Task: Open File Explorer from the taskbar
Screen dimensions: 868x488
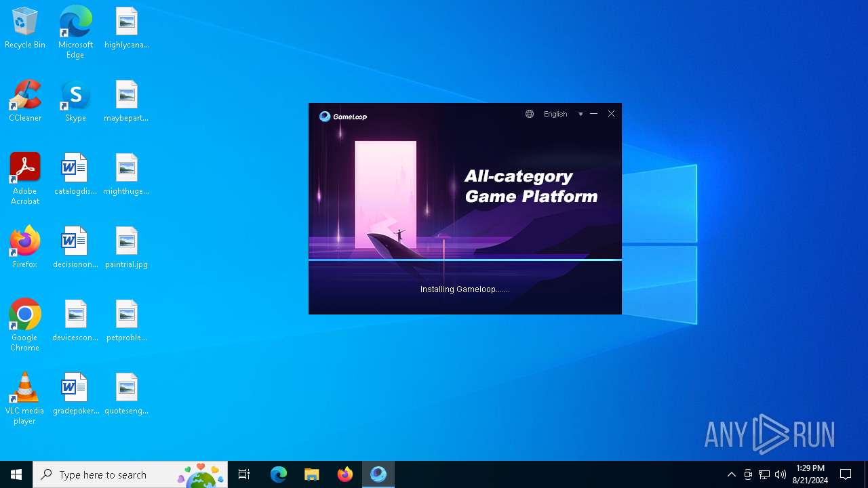Action: tap(312, 474)
